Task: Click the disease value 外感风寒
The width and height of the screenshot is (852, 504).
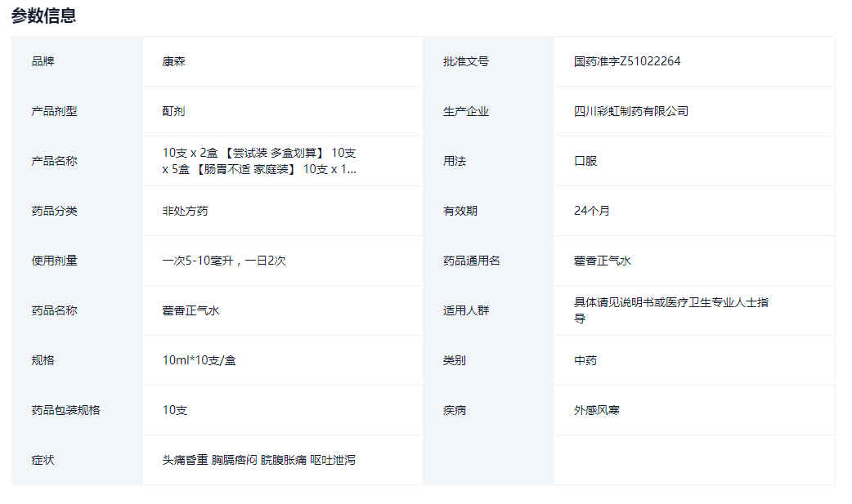Action: pos(597,410)
